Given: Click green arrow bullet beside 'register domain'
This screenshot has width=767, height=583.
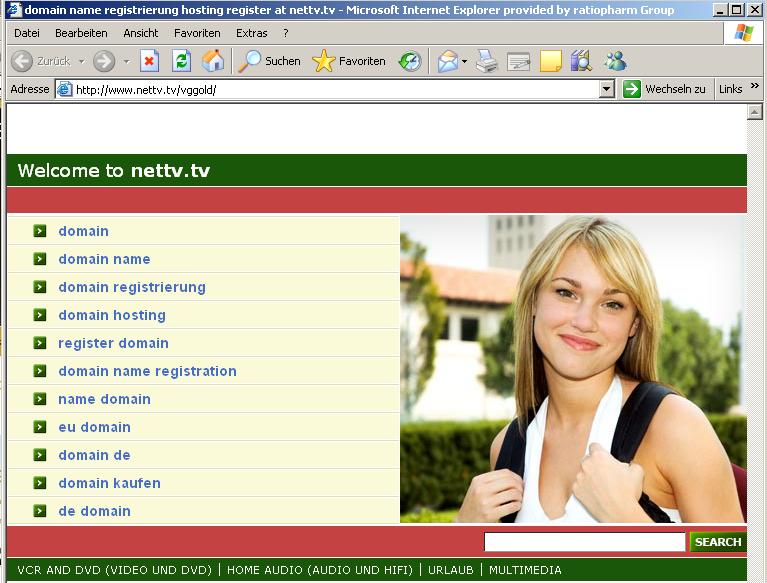Looking at the screenshot, I should tap(40, 343).
